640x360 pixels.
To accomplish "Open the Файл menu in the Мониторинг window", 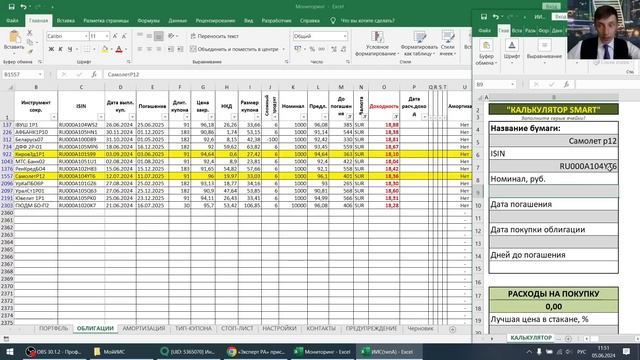I will 12,20.
